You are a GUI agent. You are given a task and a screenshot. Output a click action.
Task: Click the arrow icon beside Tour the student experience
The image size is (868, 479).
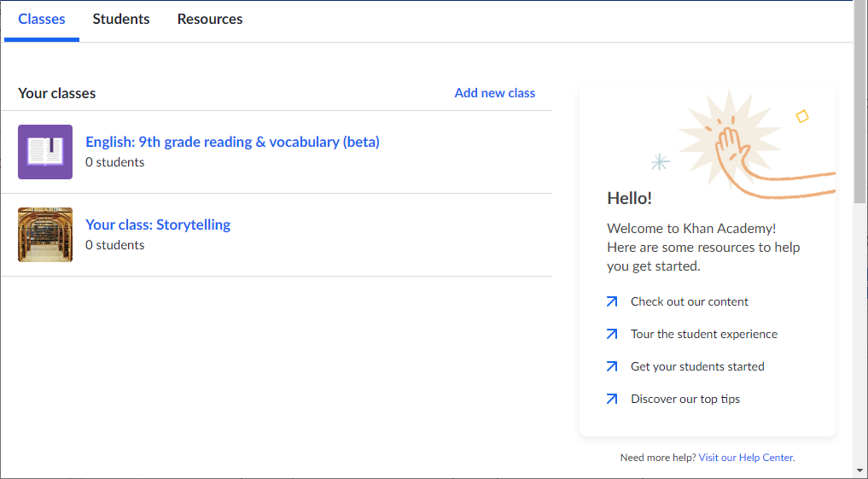612,334
